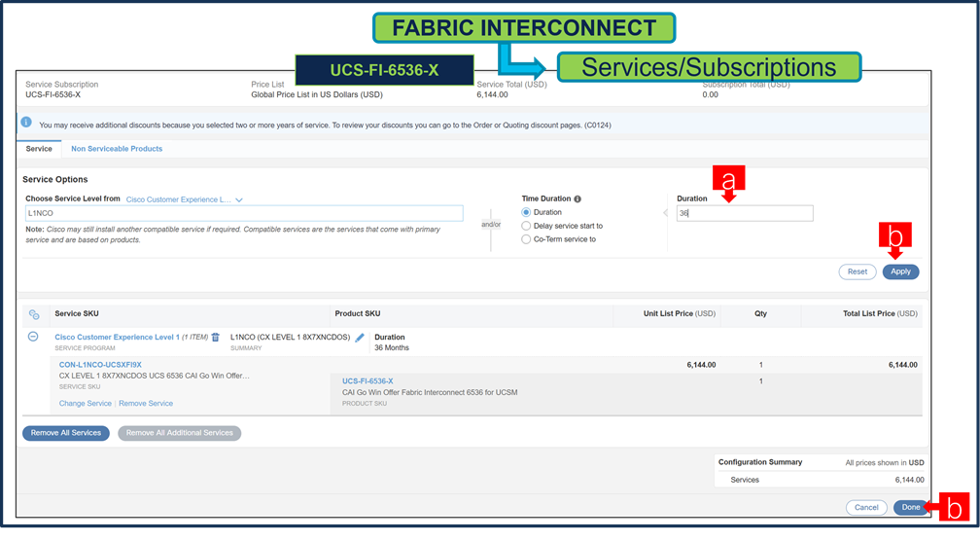Image resolution: width=980 pixels, height=541 pixels.
Task: Open the CON-L1NCO-UCSXFI9X service SKU link
Action: click(100, 365)
